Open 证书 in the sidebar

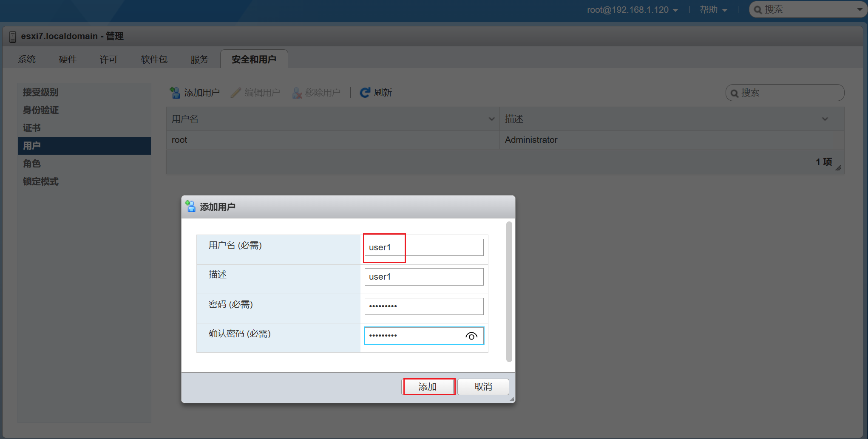(x=84, y=128)
